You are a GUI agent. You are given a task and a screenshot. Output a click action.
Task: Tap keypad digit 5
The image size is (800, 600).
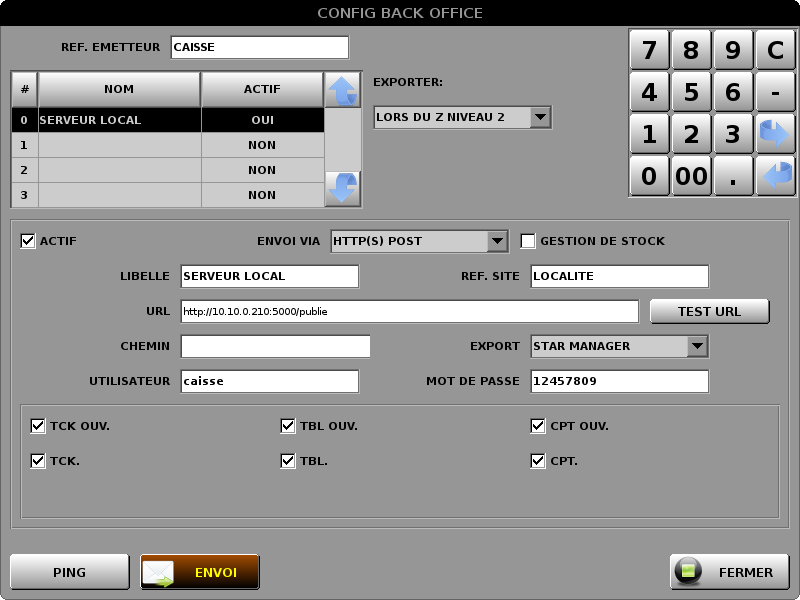pos(691,92)
